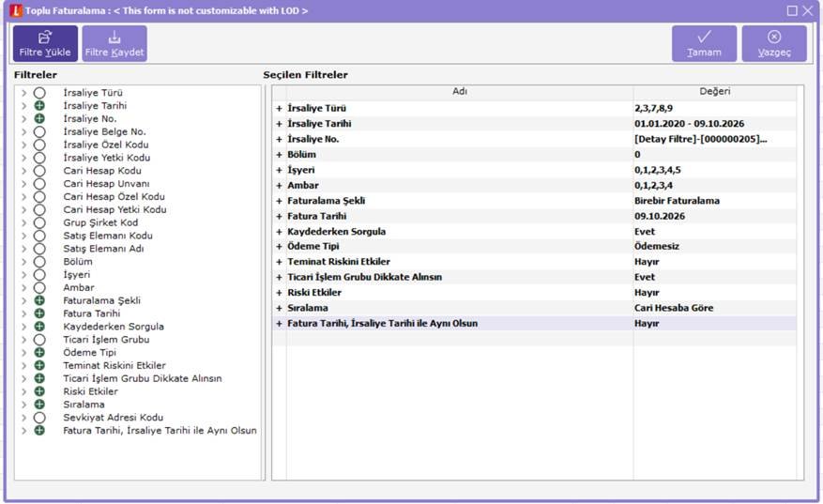Click the Cari Hesaba Göre value cell

[714, 308]
